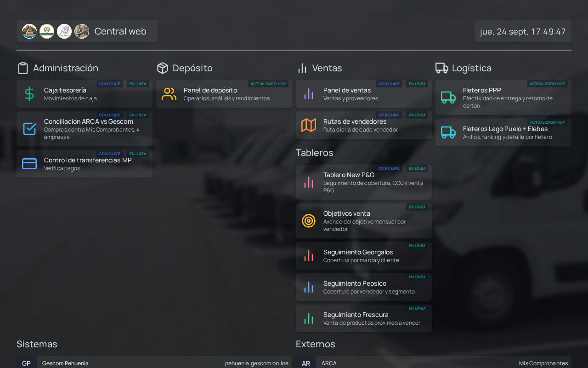Open Seguimiento Pepsico dashboard
This screenshot has height=368, width=588.
pos(364,287)
